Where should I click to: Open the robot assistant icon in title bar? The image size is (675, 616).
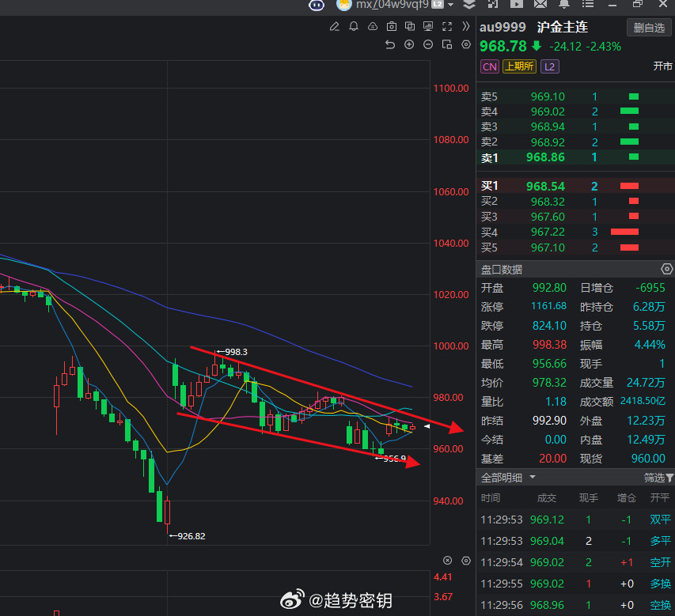coord(317,5)
